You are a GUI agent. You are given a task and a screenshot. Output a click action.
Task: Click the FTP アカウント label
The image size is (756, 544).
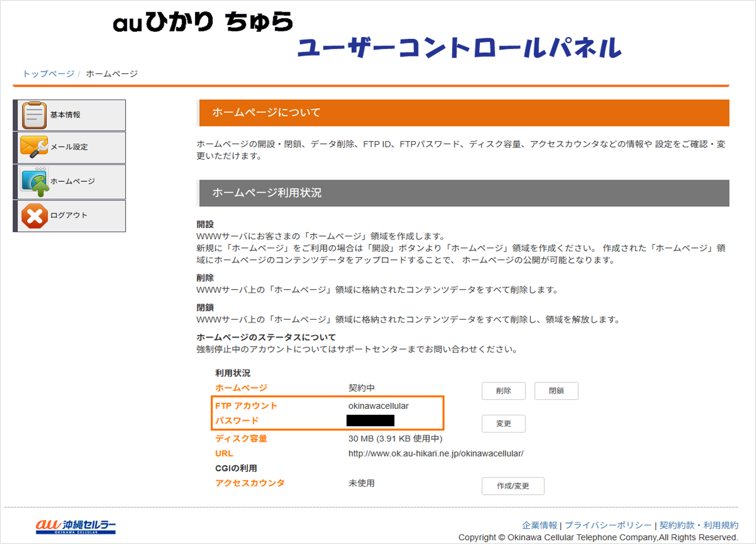pyautogui.click(x=246, y=406)
